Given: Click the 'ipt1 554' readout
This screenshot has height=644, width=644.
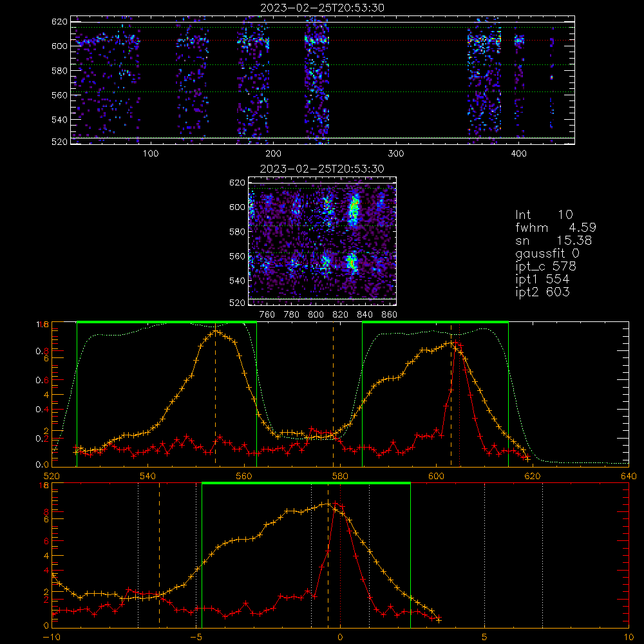Looking at the screenshot, I should pos(542,279).
